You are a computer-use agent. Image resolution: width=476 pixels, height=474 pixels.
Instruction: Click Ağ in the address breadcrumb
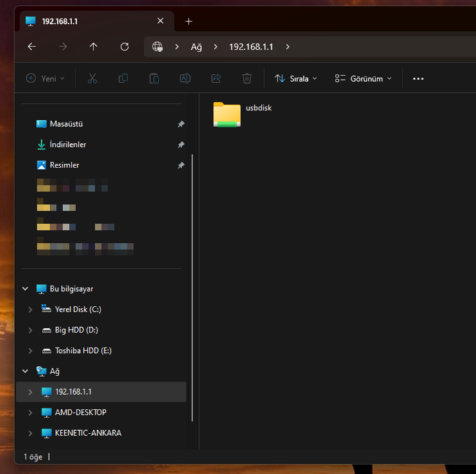196,47
